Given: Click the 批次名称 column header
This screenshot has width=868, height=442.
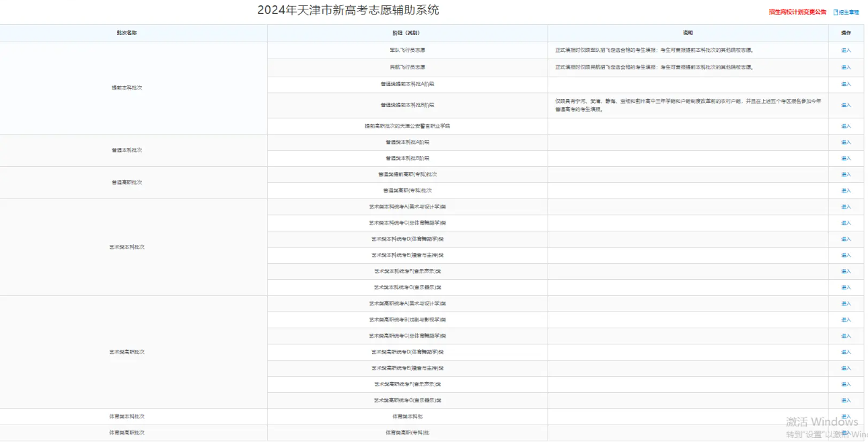Looking at the screenshot, I should click(x=124, y=32).
